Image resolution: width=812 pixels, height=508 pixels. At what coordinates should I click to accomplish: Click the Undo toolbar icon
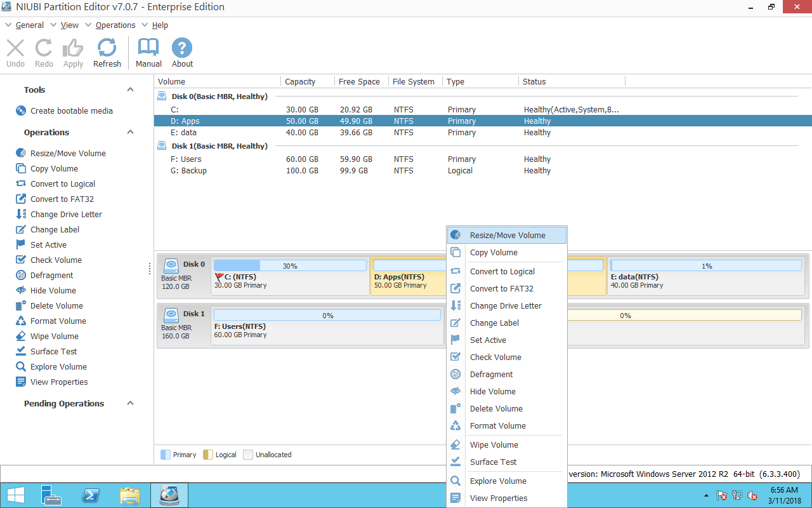[15, 48]
